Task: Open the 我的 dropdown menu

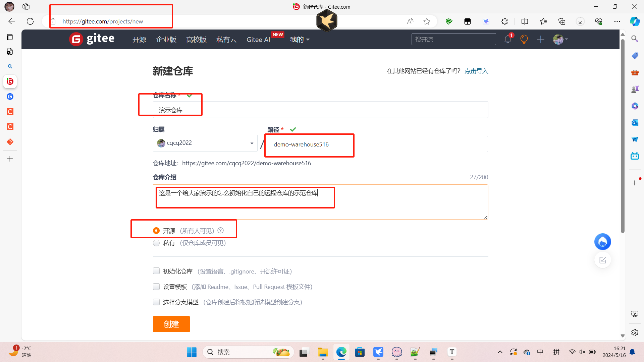Action: 300,40
